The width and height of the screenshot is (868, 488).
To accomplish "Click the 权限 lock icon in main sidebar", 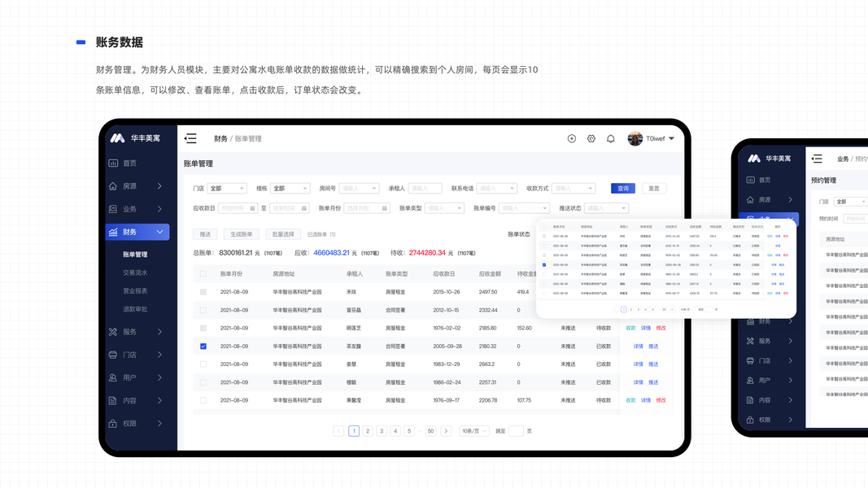I will tap(113, 423).
